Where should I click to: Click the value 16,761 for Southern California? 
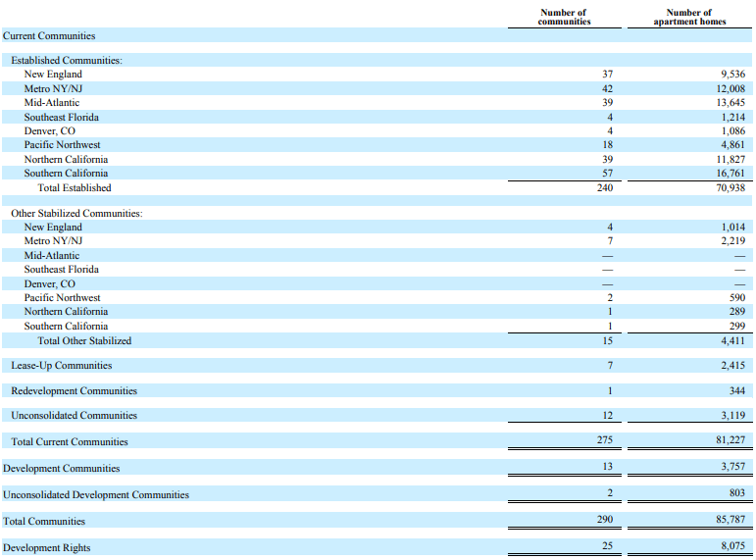click(731, 173)
